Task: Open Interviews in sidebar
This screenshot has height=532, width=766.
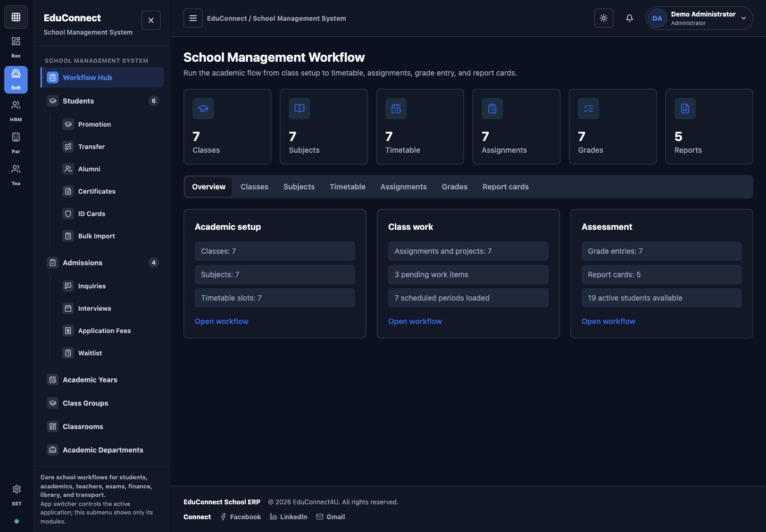Action: 110,309
